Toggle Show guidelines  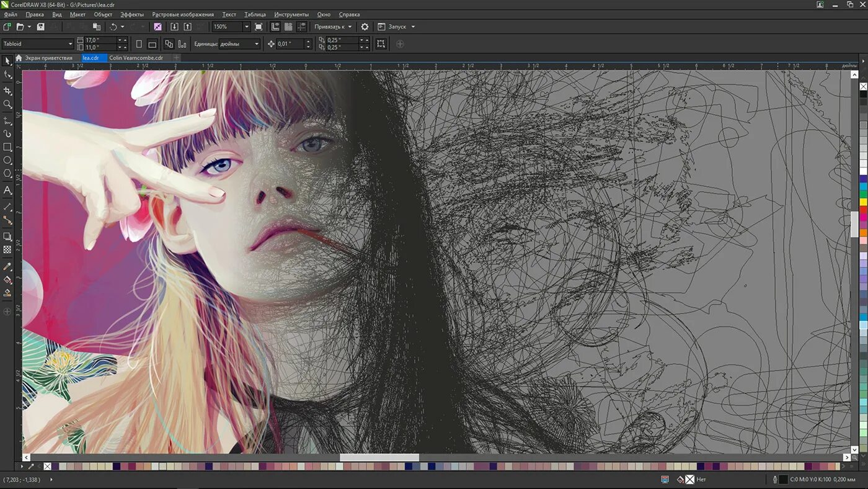click(x=302, y=27)
